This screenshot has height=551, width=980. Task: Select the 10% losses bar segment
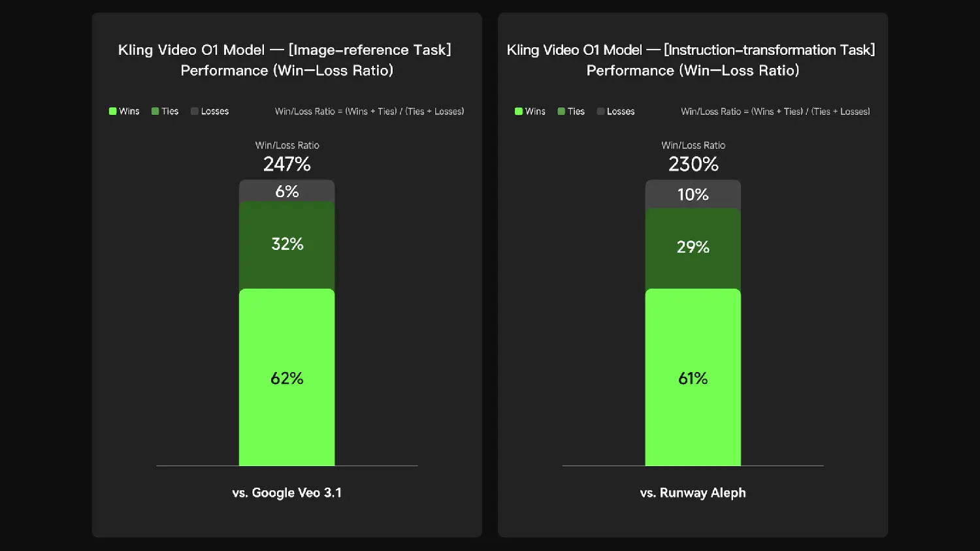point(693,194)
